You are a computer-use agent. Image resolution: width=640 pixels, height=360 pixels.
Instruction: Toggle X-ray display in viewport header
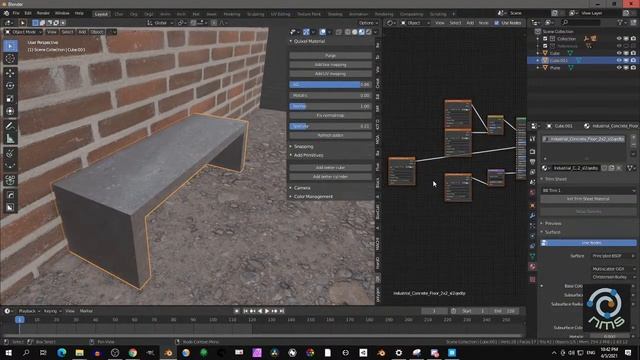pyautogui.click(x=338, y=32)
